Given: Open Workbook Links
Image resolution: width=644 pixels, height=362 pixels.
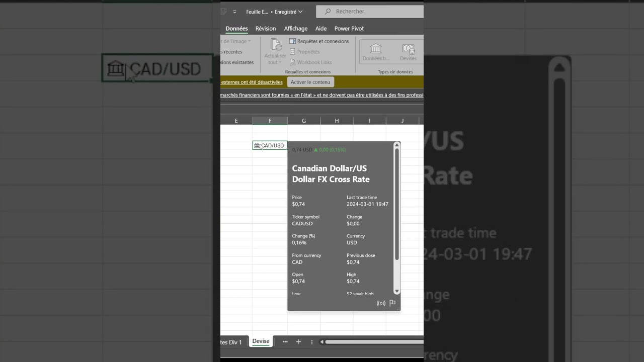Looking at the screenshot, I should [310, 62].
